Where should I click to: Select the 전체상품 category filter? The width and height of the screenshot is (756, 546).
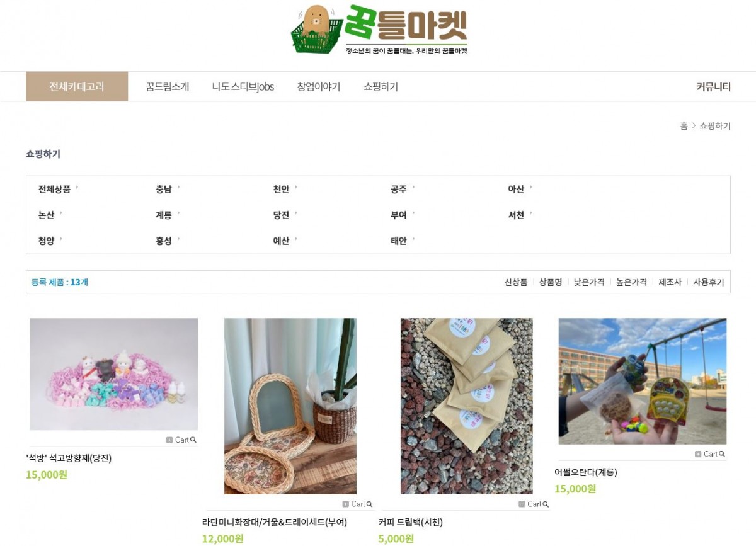point(55,189)
